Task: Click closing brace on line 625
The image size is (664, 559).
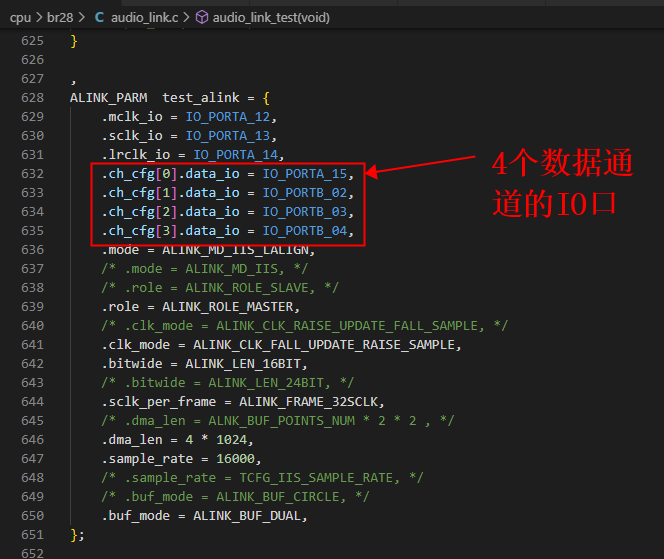Action: point(74,41)
